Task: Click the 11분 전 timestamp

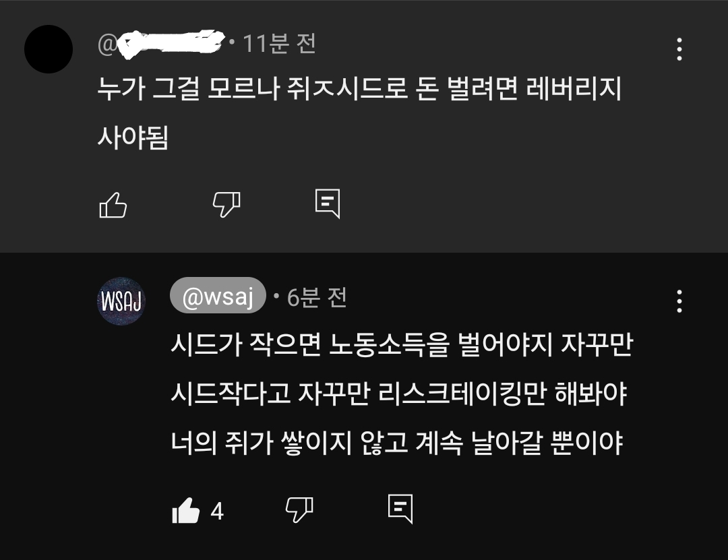Action: click(x=280, y=44)
